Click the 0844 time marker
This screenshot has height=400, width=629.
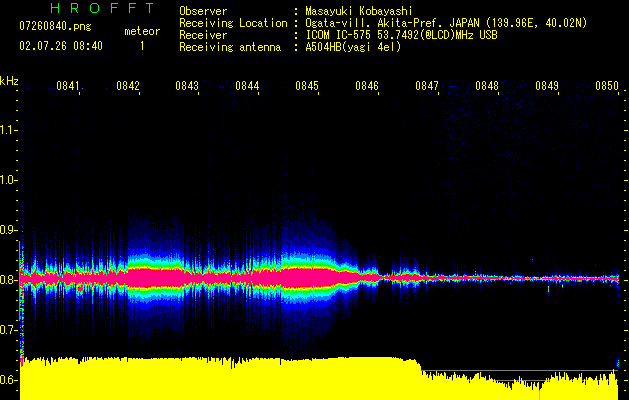pos(247,86)
